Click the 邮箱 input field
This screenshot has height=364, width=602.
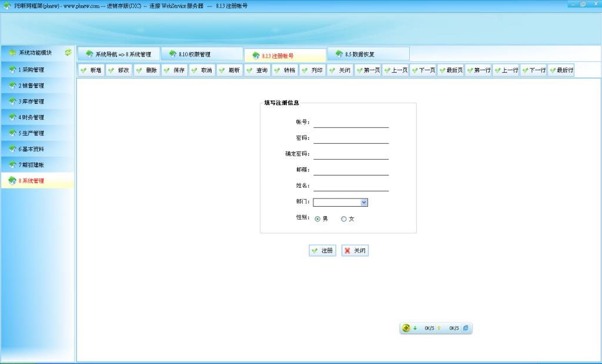click(351, 170)
